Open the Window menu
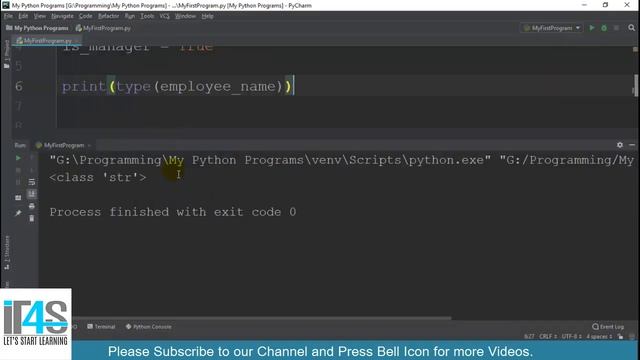 coord(185,16)
